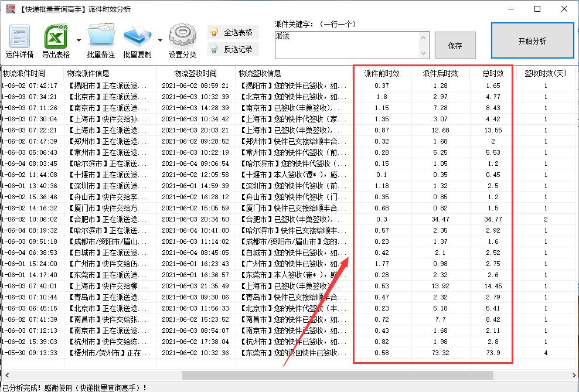Start analysis with 开始分析 button

[532, 40]
